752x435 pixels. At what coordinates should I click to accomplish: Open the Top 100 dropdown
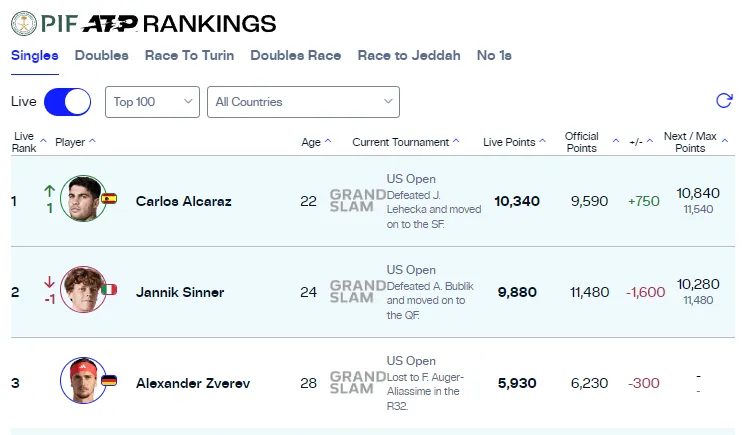[x=152, y=102]
